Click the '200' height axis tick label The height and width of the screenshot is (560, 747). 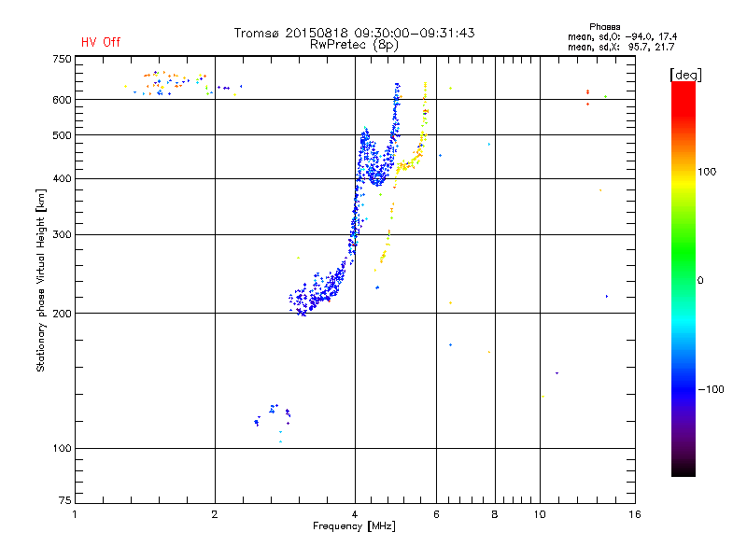tap(62, 314)
